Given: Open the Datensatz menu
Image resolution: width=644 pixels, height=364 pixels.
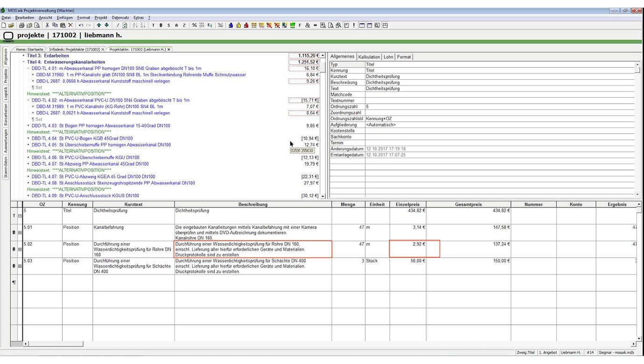Looking at the screenshot, I should [x=120, y=18].
